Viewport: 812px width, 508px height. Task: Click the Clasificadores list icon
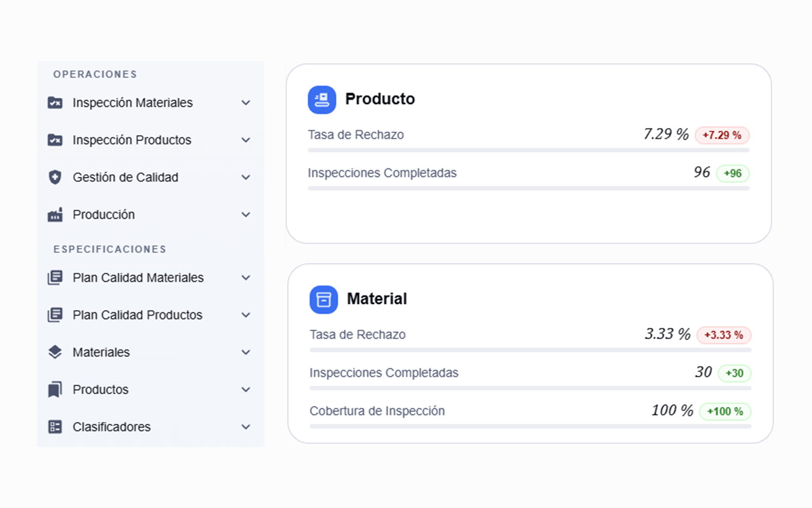coord(55,427)
